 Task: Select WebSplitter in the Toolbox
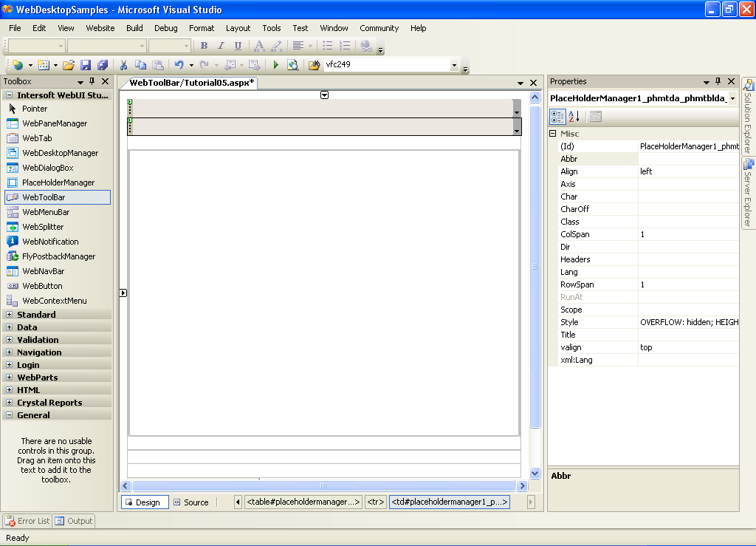click(43, 227)
